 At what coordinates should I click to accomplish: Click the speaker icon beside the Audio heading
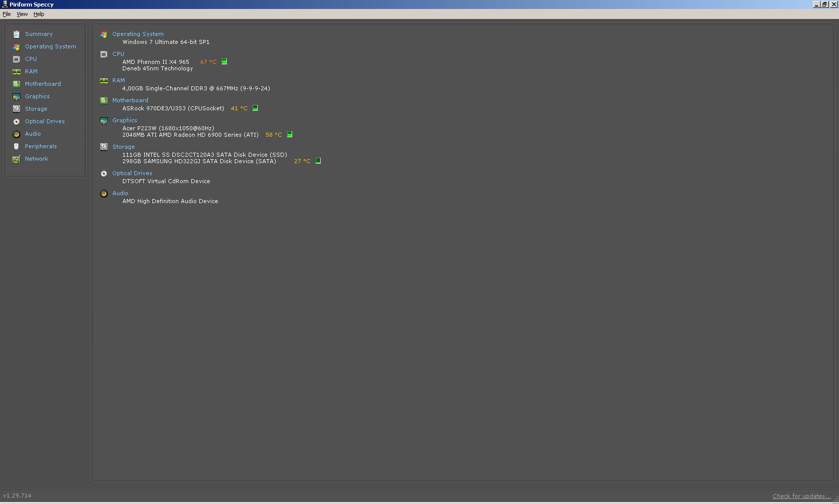tap(104, 194)
